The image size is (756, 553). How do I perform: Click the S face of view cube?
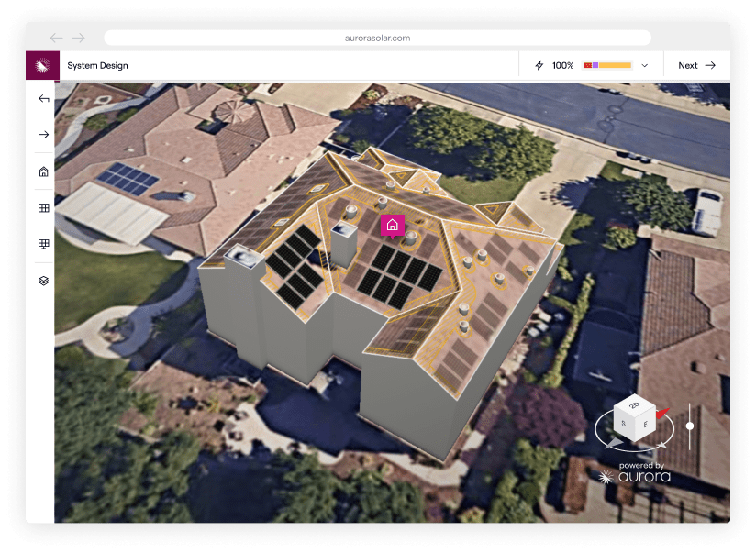click(x=625, y=424)
